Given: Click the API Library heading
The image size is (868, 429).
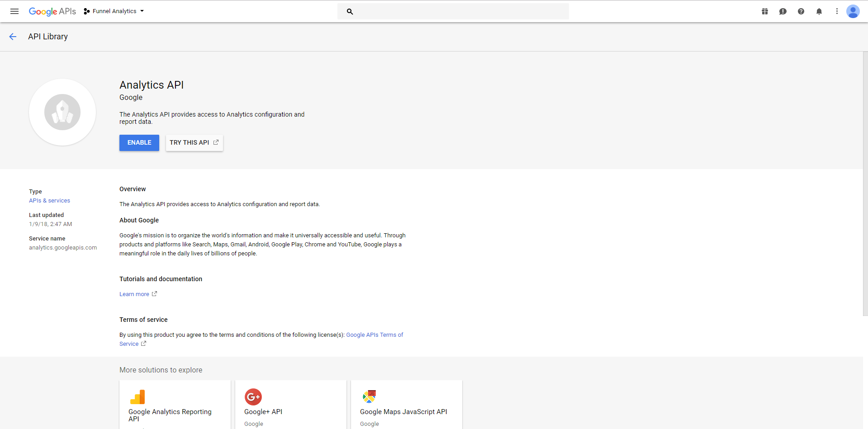Looking at the screenshot, I should (x=48, y=37).
